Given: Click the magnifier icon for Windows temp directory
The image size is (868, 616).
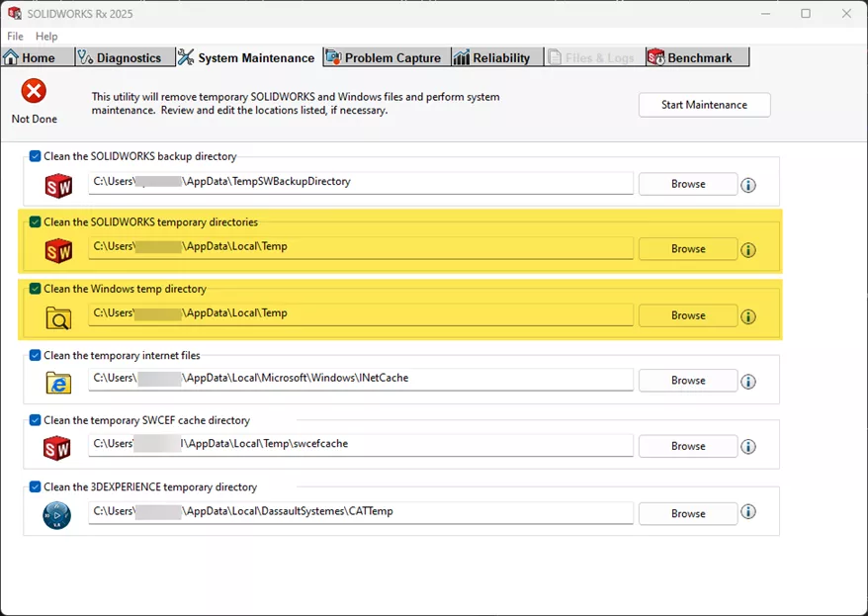Looking at the screenshot, I should [58, 317].
